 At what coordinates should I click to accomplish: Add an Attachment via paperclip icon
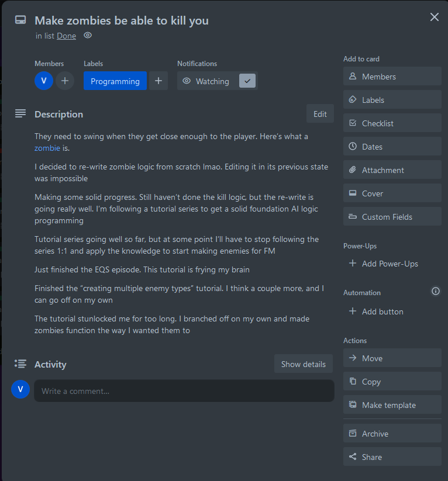click(x=353, y=169)
